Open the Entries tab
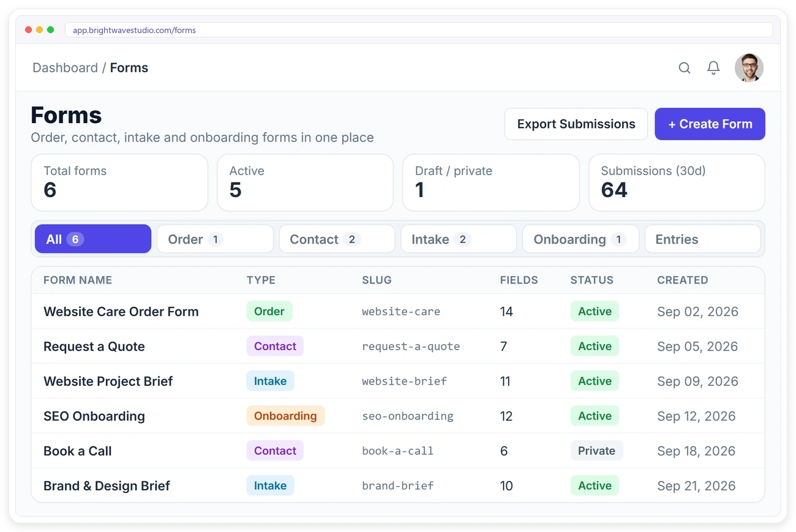Image resolution: width=796 pixels, height=532 pixels. (x=703, y=239)
